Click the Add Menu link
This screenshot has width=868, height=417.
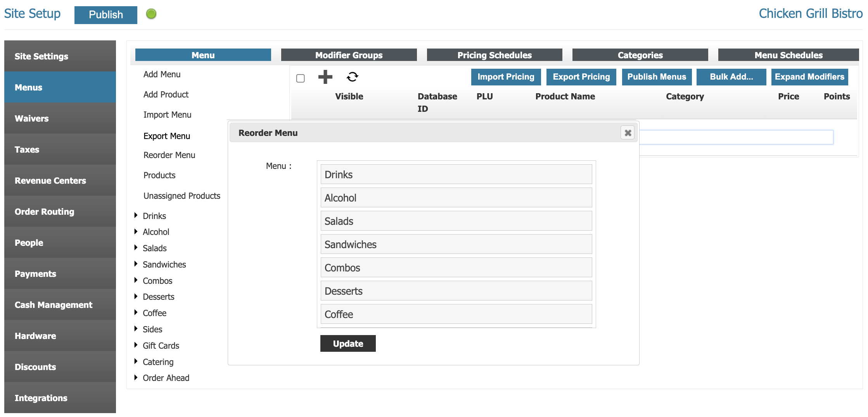point(162,74)
